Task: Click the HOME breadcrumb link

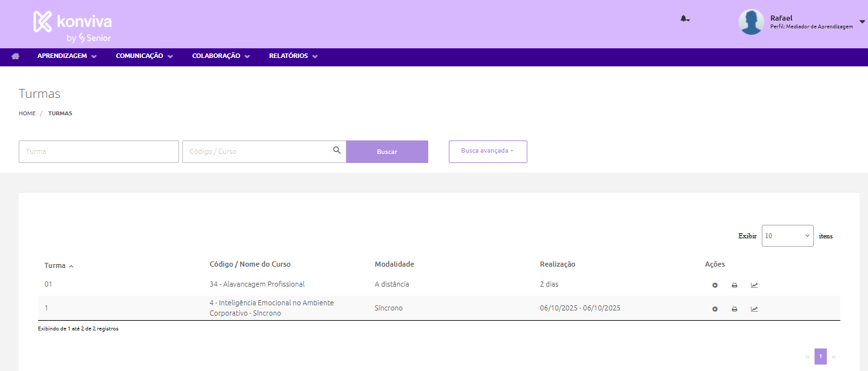Action: click(x=27, y=113)
